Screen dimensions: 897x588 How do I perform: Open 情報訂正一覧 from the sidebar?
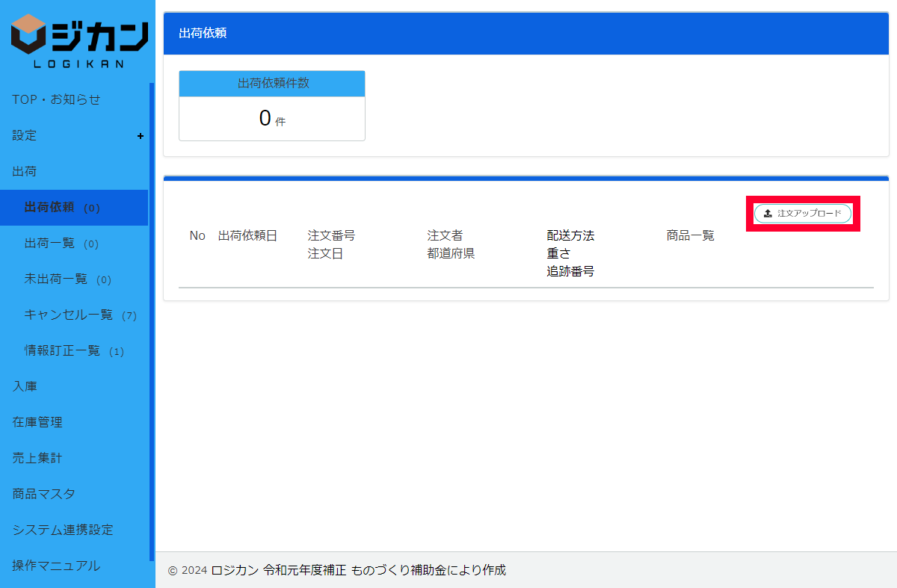62,351
